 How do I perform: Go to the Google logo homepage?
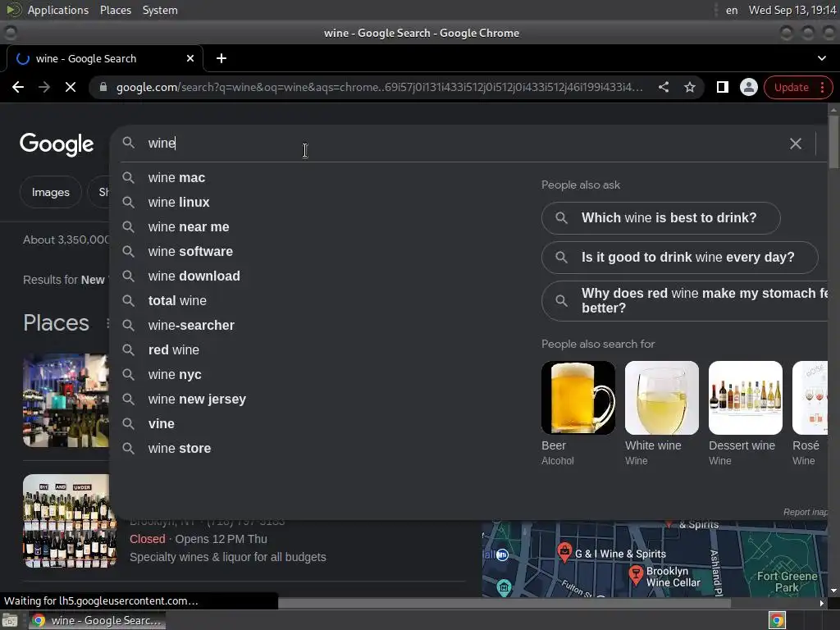pyautogui.click(x=57, y=144)
